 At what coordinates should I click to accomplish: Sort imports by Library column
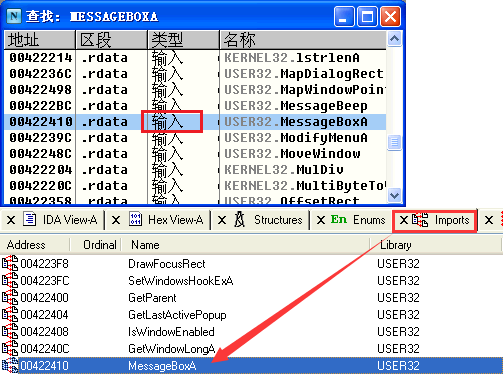pyautogui.click(x=436, y=245)
